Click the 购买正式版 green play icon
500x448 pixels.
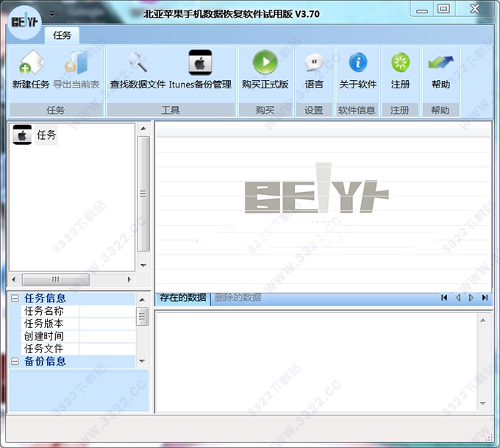pos(265,63)
